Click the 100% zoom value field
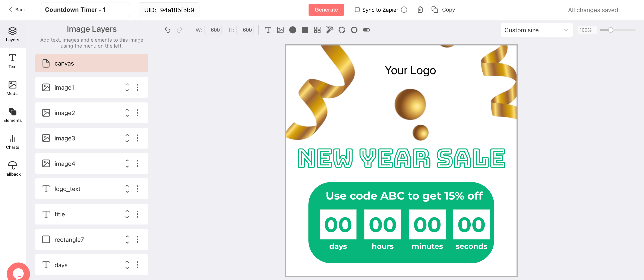Screen dimensions: 644x280 pyautogui.click(x=587, y=30)
